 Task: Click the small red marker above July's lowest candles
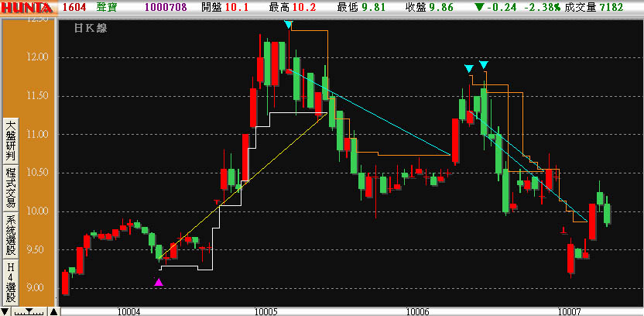click(563, 230)
